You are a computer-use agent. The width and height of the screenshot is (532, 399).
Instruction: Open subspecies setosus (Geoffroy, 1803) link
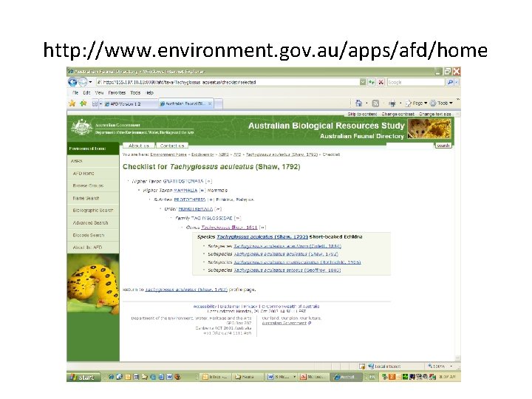[x=287, y=270]
